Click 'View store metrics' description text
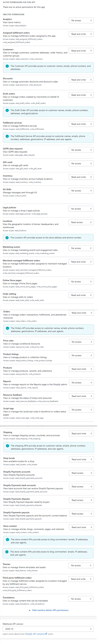 pyautogui.click(x=12, y=23)
